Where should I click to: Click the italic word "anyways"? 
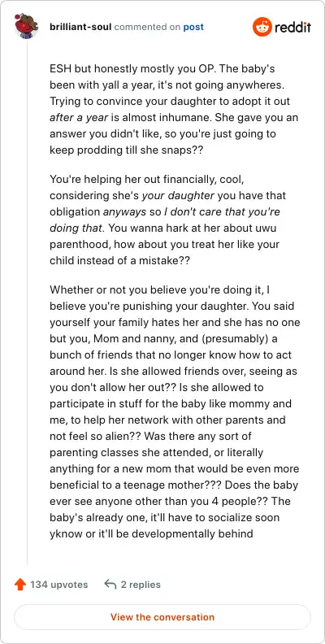[x=124, y=212]
